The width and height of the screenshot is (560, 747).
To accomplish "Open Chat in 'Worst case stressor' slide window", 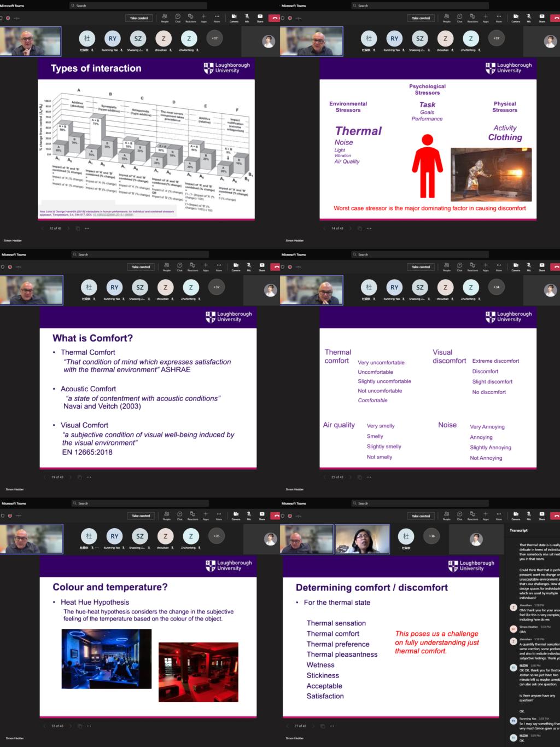I will [460, 18].
